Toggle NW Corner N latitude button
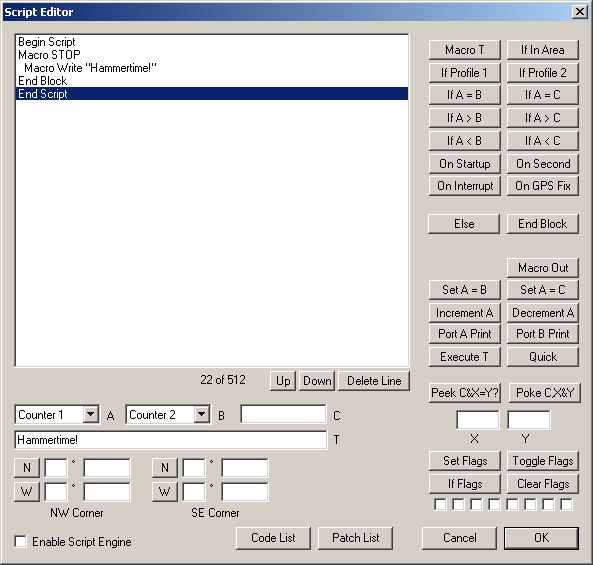 point(26,468)
